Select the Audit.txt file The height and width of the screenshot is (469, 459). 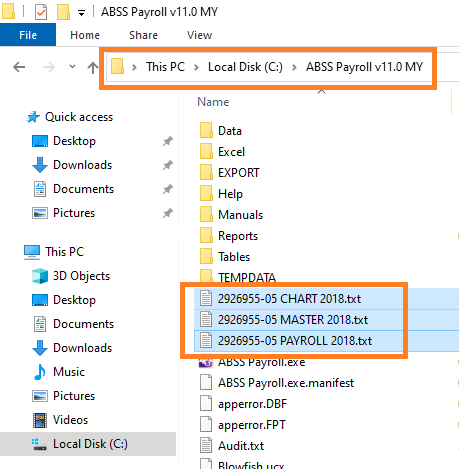[x=241, y=446]
